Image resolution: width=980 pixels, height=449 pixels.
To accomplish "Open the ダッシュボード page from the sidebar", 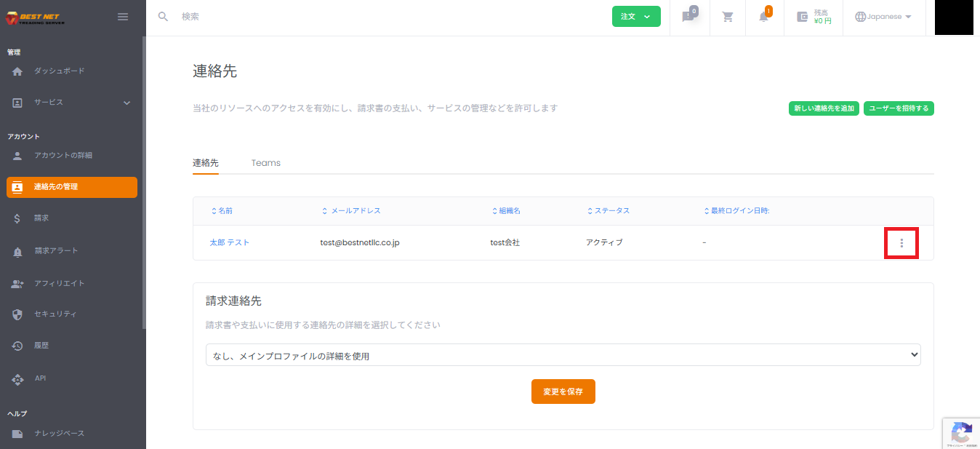I will pos(16,71).
